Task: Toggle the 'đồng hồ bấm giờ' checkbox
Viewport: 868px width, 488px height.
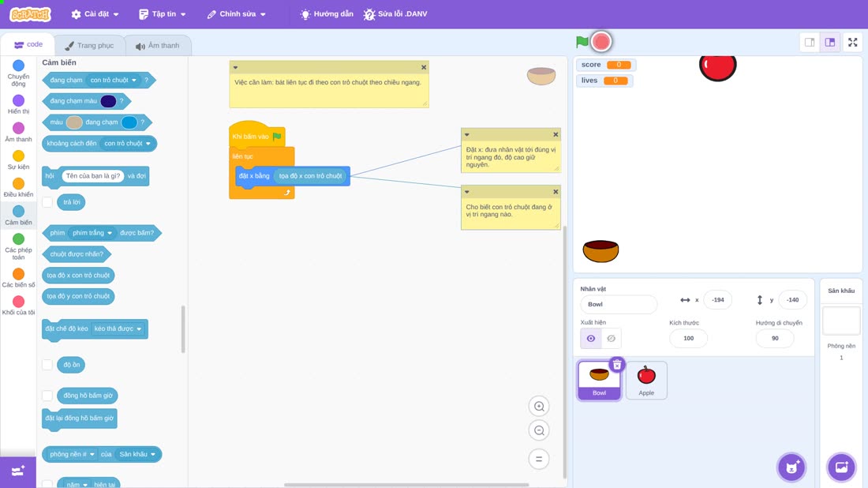Action: point(47,396)
